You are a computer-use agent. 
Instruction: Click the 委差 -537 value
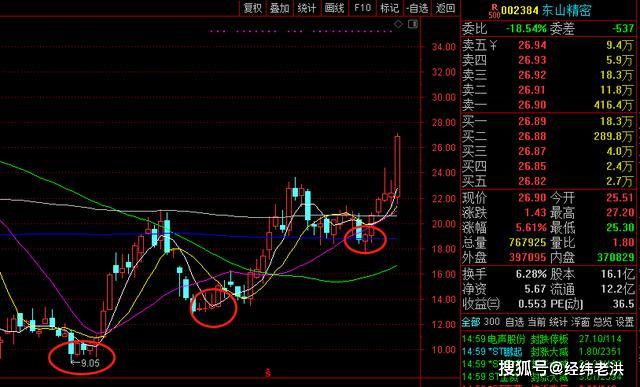[623, 29]
